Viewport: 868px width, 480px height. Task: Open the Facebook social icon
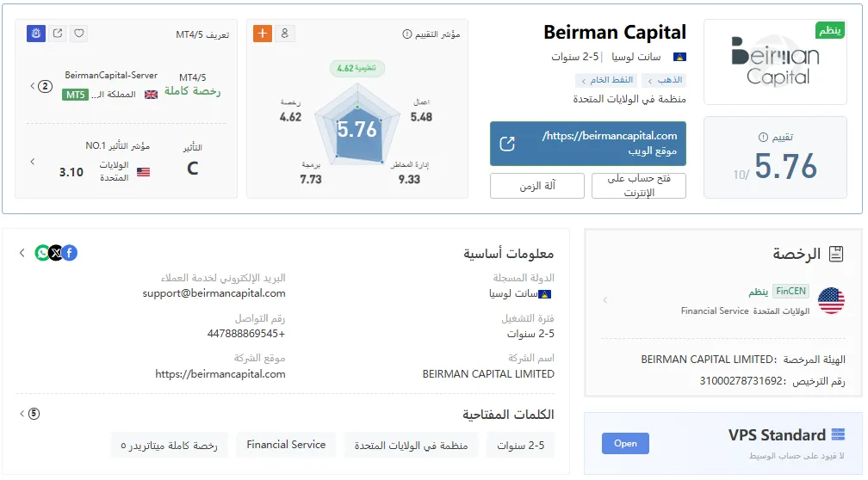click(x=69, y=253)
